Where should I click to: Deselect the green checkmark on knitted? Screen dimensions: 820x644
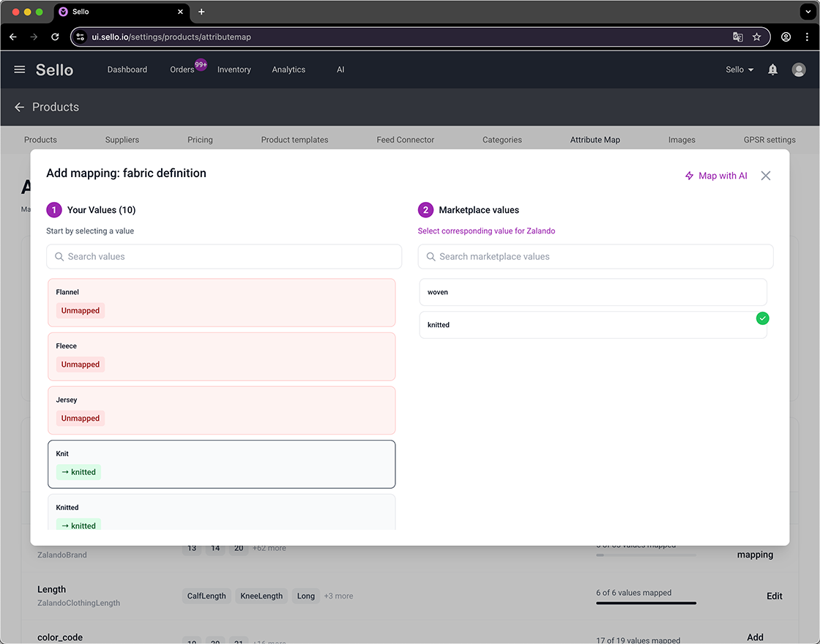[762, 318]
